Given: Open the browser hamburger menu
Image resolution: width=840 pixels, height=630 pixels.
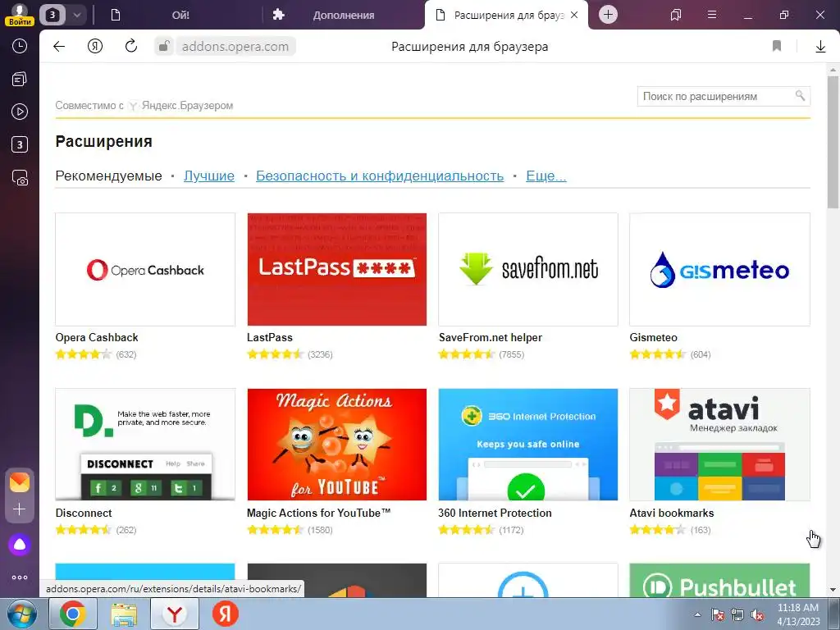Looking at the screenshot, I should point(712,15).
